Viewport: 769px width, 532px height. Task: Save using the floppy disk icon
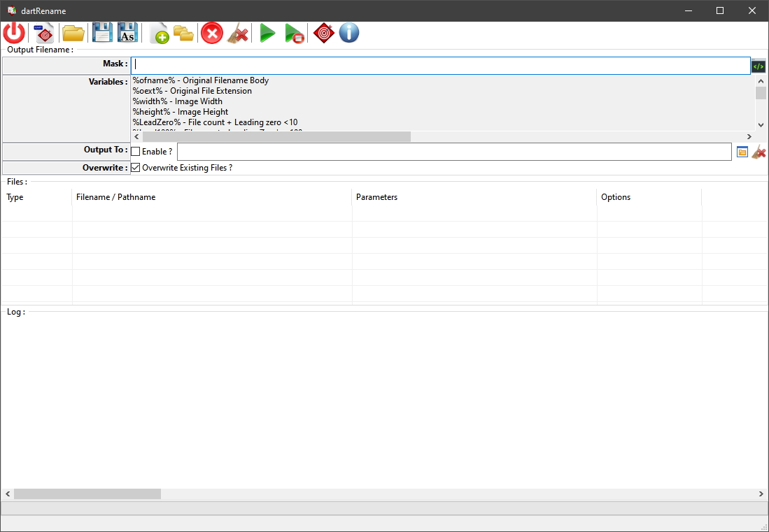click(102, 34)
